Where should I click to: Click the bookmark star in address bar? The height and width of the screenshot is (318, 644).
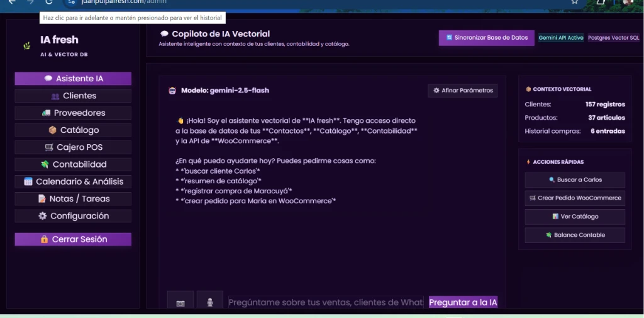(575, 2)
